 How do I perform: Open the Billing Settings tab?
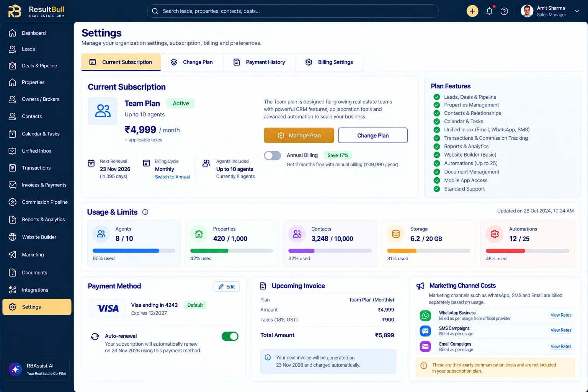329,62
